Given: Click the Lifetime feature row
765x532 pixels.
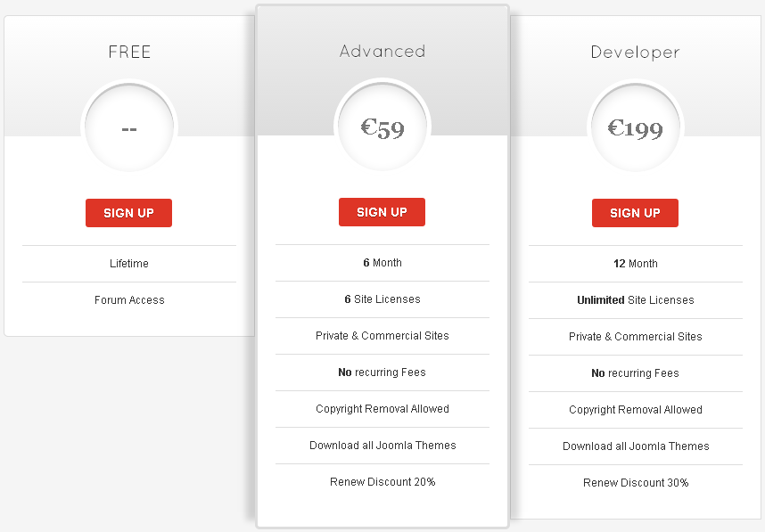Looking at the screenshot, I should click(129, 263).
